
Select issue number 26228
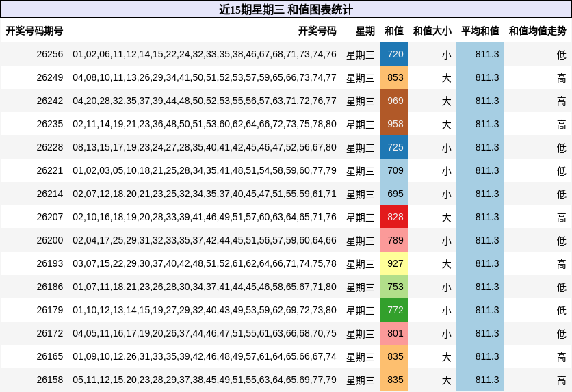pyautogui.click(x=50, y=147)
